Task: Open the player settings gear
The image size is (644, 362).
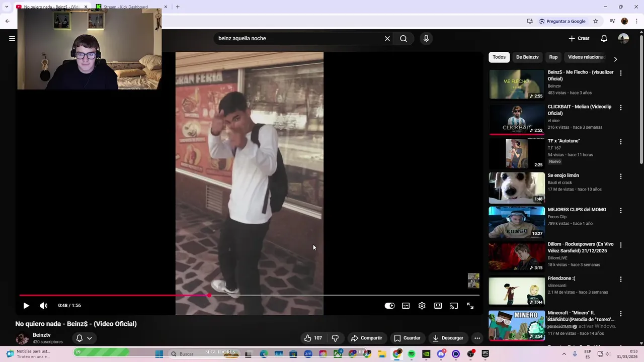Action: (422, 306)
